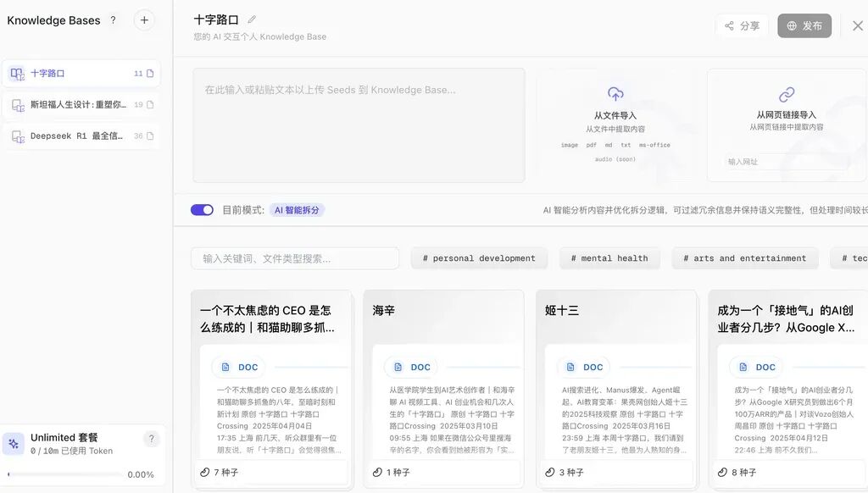This screenshot has height=493, width=868.
Task: Select Deepseek R1 knowledge base in sidebar
Action: click(x=81, y=136)
